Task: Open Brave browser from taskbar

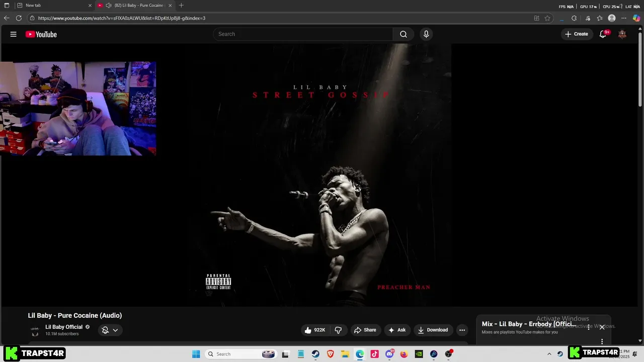Action: coord(331,354)
